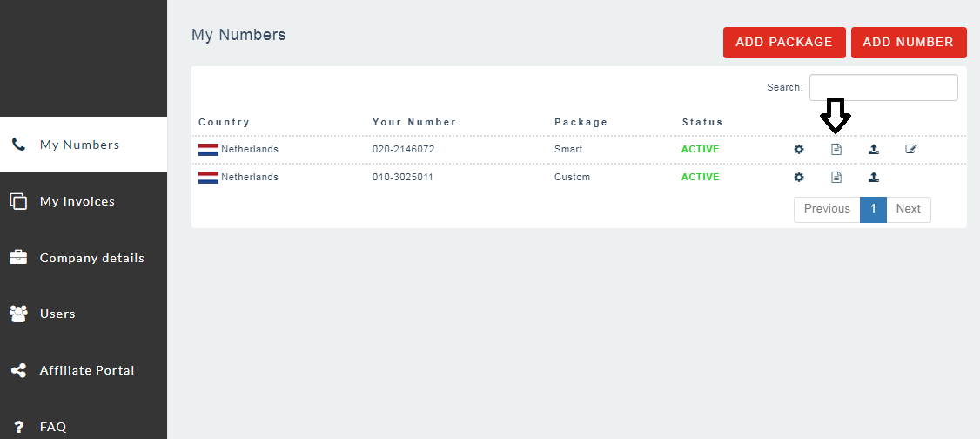Go to the Previous page
Viewport: 980px width, 439px height.
click(827, 209)
